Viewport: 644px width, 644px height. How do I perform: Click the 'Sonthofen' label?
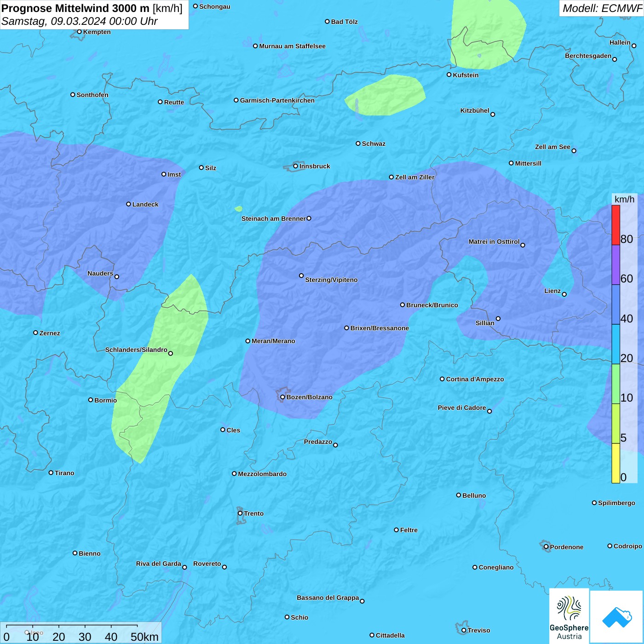pos(92,95)
